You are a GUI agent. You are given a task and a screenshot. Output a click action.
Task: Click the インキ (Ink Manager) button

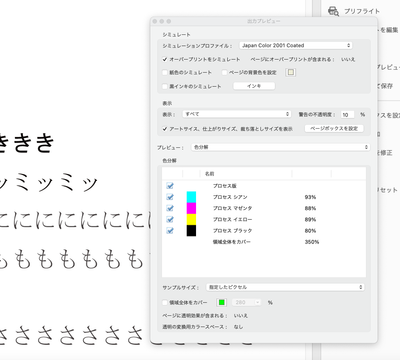254,86
